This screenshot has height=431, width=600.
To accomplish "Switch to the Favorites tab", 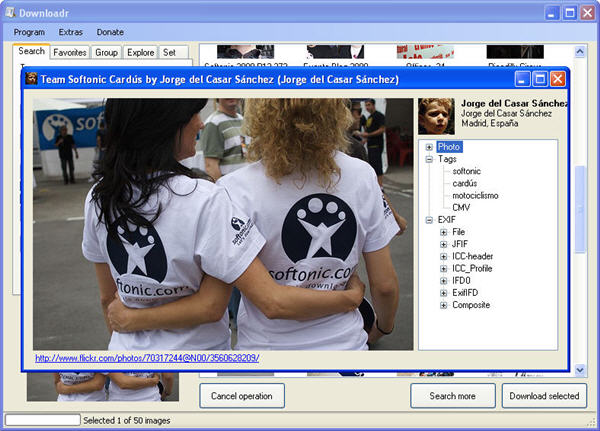I will [70, 52].
